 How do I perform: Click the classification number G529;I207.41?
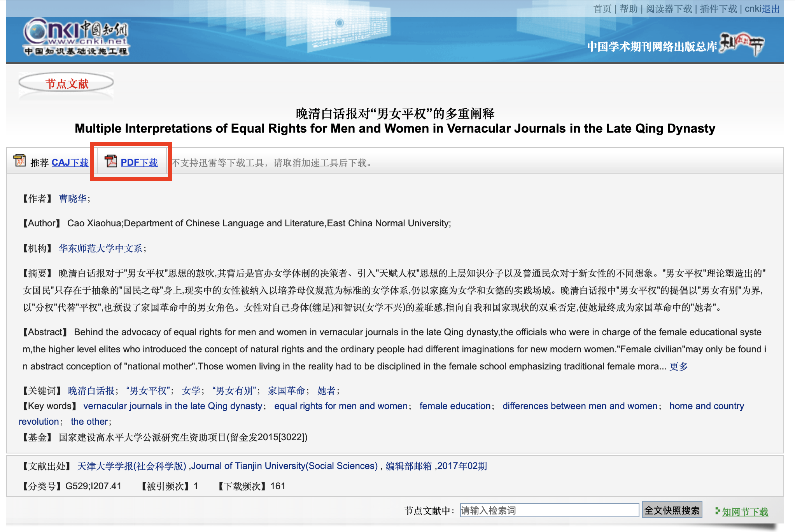[x=93, y=486]
